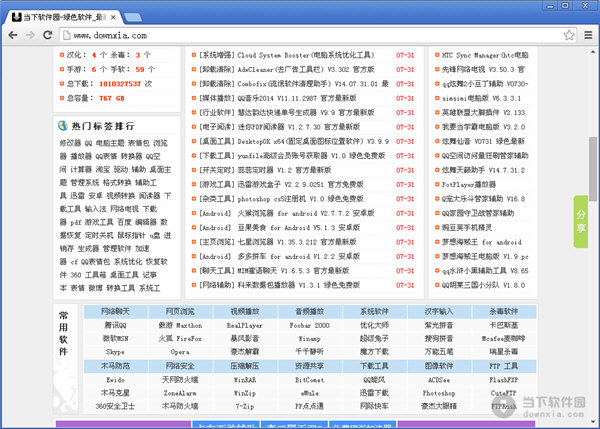Click the Opera browser link
This screenshot has height=429, width=600.
point(180,352)
